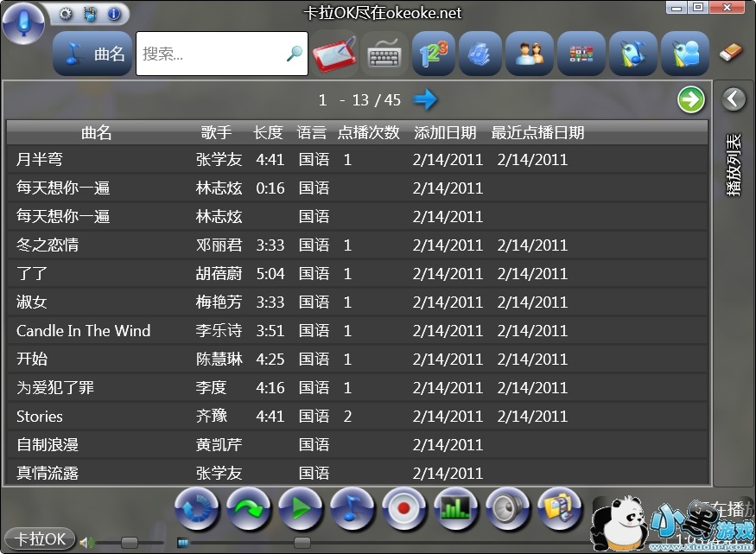Sort by 曲名 column header
Viewport: 756px width, 554px height.
tap(97, 132)
